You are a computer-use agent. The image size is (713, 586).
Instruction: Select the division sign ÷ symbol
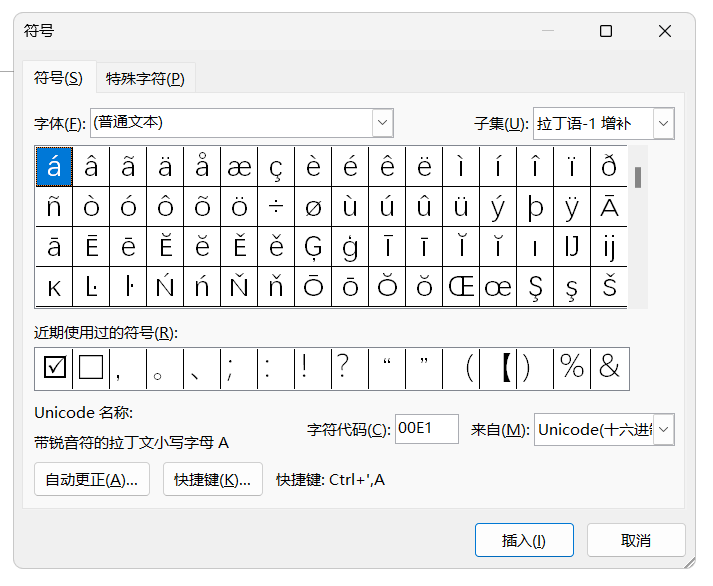point(276,207)
